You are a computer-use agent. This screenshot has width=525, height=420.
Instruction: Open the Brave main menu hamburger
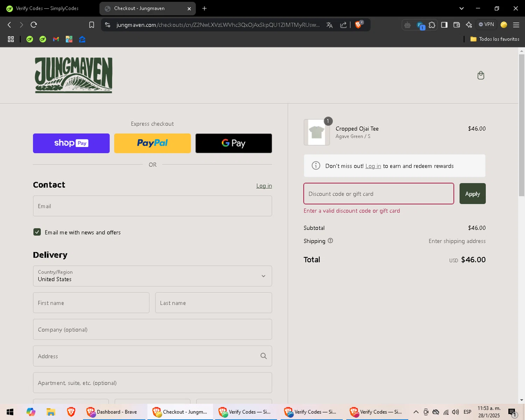tap(516, 25)
